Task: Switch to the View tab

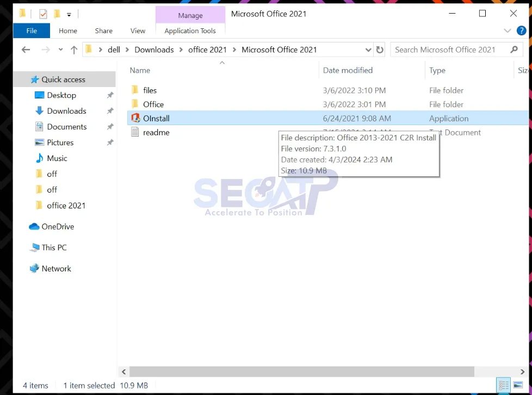Action: pyautogui.click(x=138, y=31)
